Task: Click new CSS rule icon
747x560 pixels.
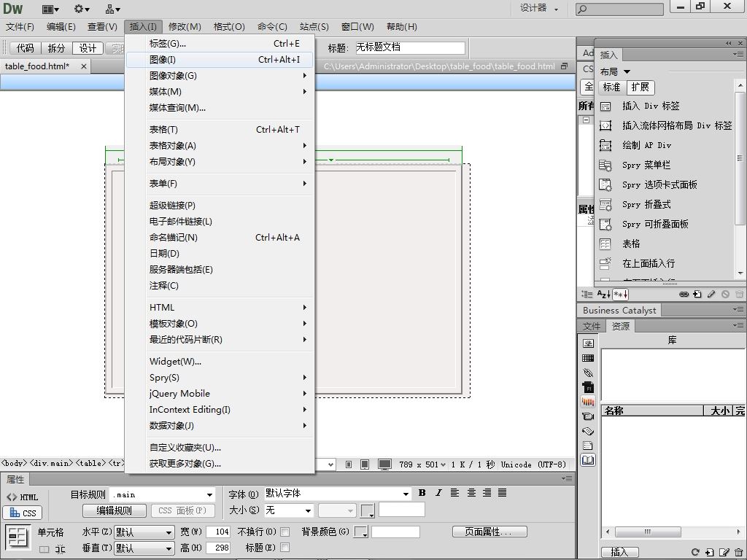Action: pyautogui.click(x=697, y=295)
